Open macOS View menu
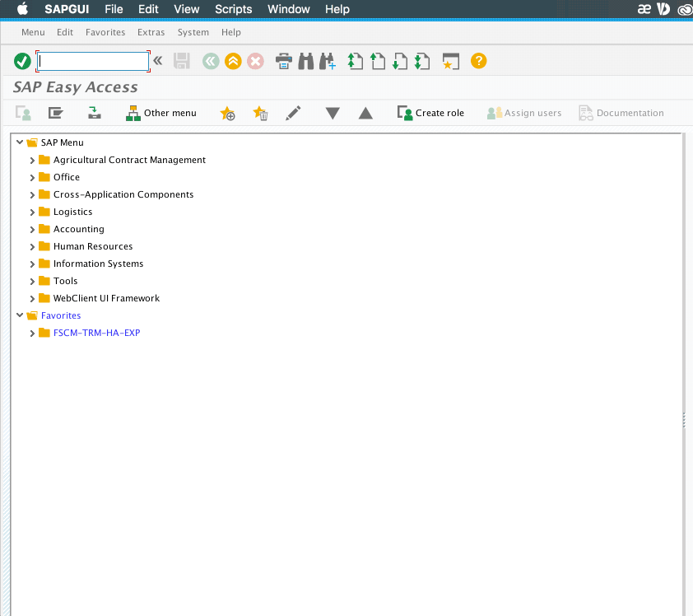 tap(187, 9)
